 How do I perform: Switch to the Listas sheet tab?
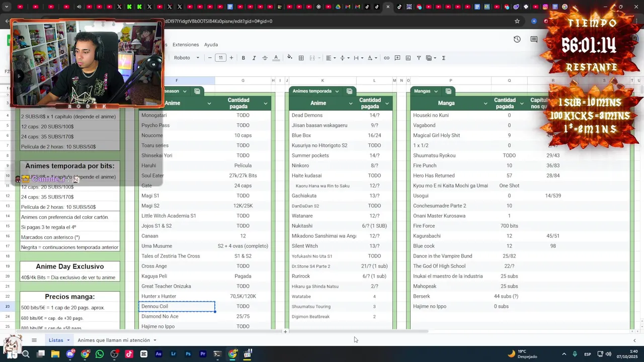(x=56, y=340)
